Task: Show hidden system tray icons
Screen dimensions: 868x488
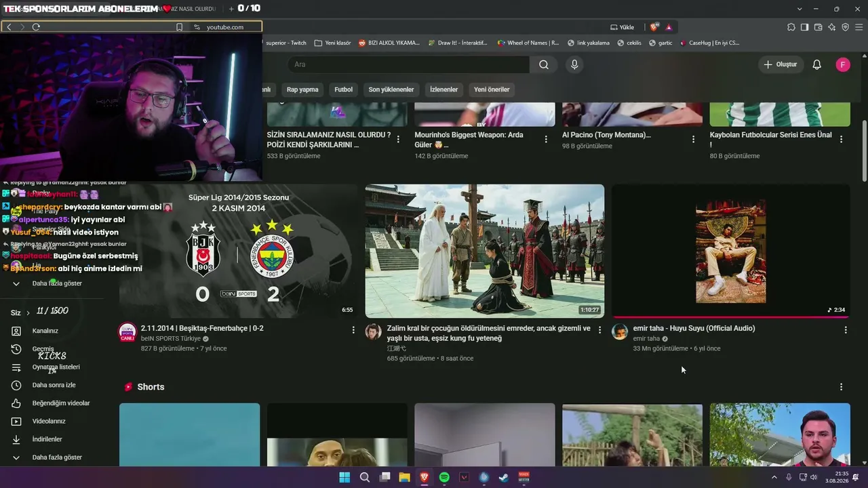Action: 774,477
